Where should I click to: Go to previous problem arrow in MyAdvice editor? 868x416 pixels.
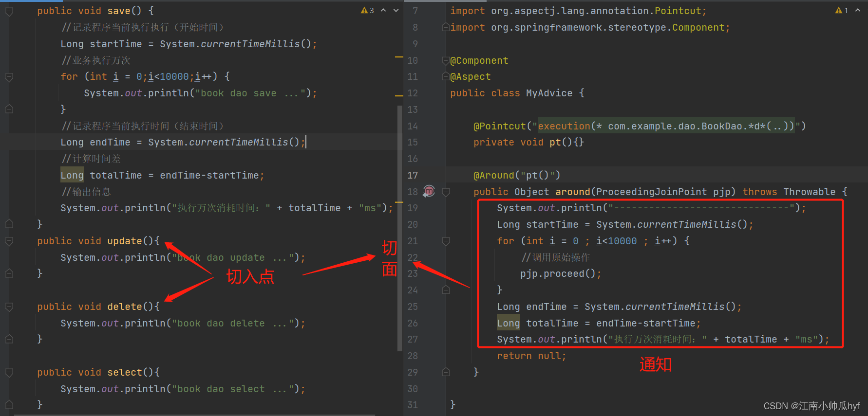858,10
